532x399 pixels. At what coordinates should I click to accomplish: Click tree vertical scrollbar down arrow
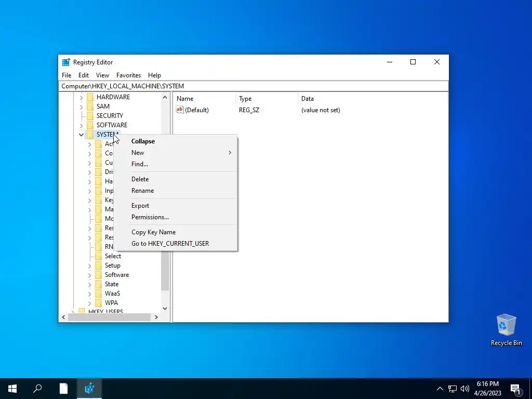(x=165, y=309)
